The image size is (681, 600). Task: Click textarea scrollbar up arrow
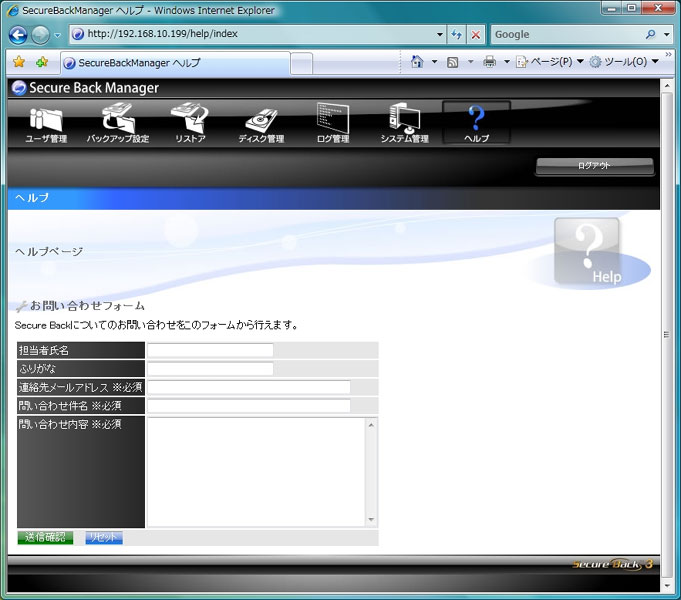pyautogui.click(x=371, y=425)
